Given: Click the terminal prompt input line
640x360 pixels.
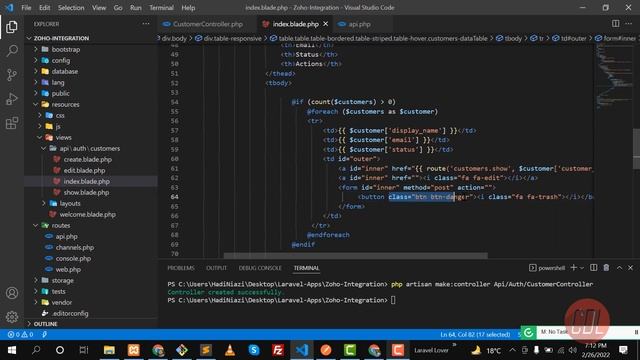Looking at the screenshot, I should [x=282, y=300].
